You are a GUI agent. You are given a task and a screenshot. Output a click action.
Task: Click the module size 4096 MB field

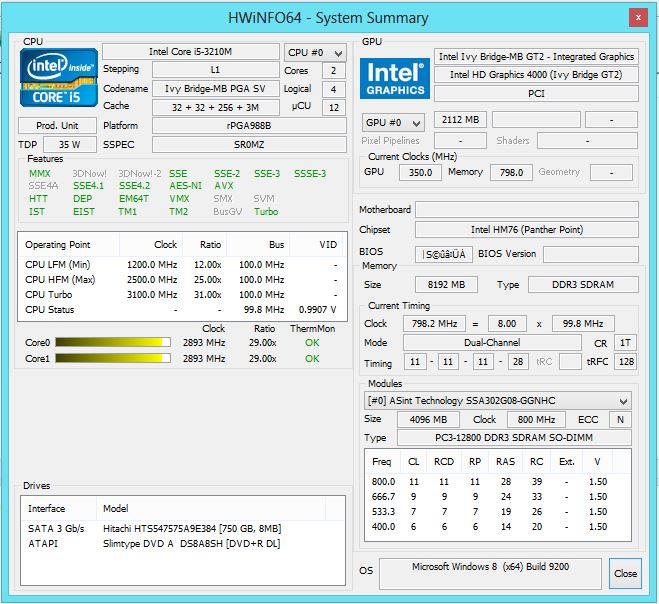click(428, 419)
